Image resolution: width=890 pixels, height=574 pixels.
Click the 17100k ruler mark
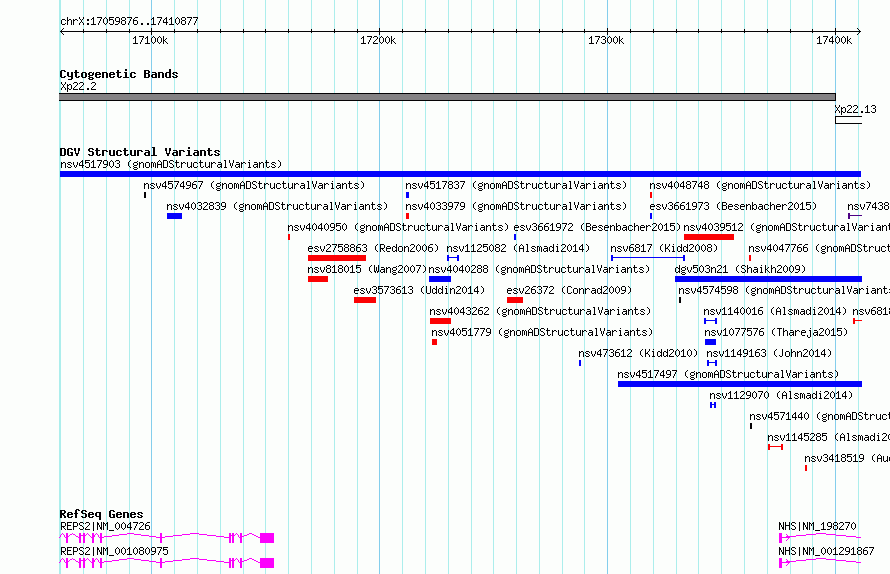(x=150, y=40)
